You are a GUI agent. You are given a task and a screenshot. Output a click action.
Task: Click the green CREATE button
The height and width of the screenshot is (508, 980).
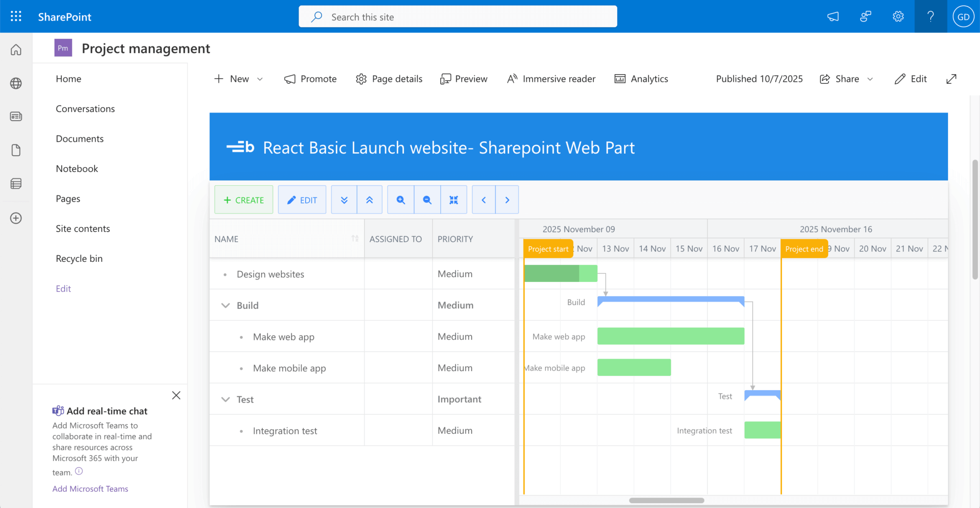(244, 200)
